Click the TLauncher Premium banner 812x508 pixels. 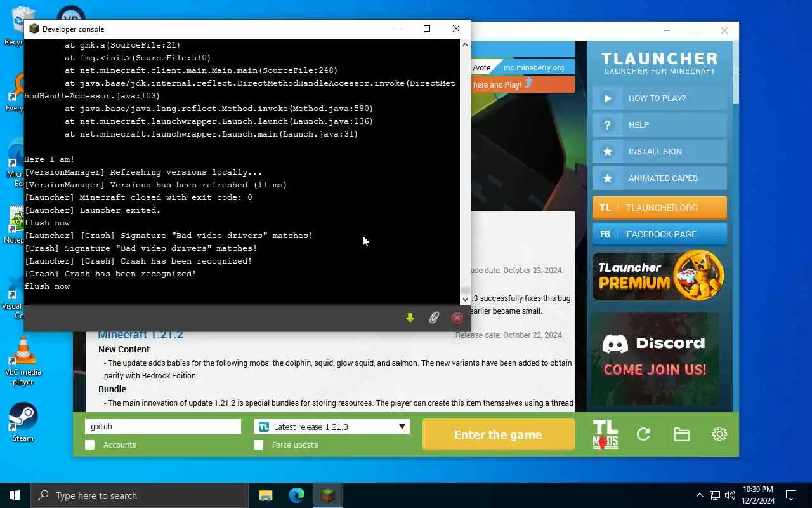pyautogui.click(x=658, y=276)
